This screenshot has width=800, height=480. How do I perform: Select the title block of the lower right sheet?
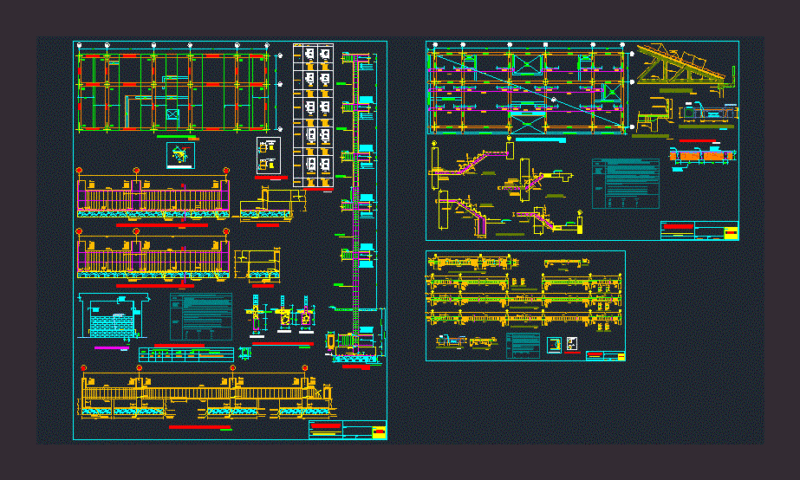(x=606, y=356)
